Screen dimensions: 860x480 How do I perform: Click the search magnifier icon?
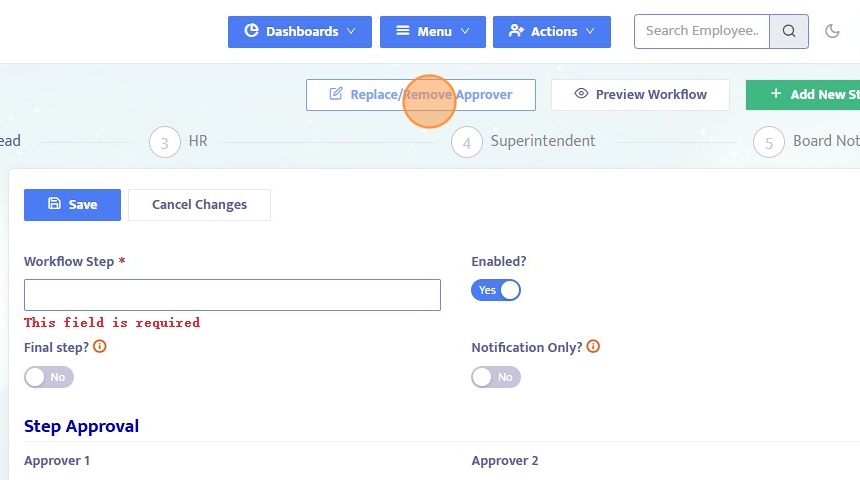(x=789, y=31)
